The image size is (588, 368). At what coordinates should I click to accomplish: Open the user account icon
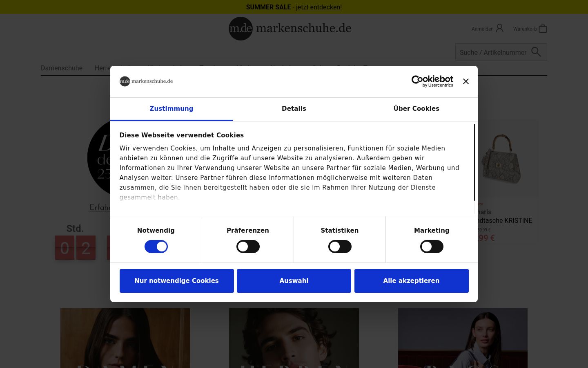coord(499,28)
